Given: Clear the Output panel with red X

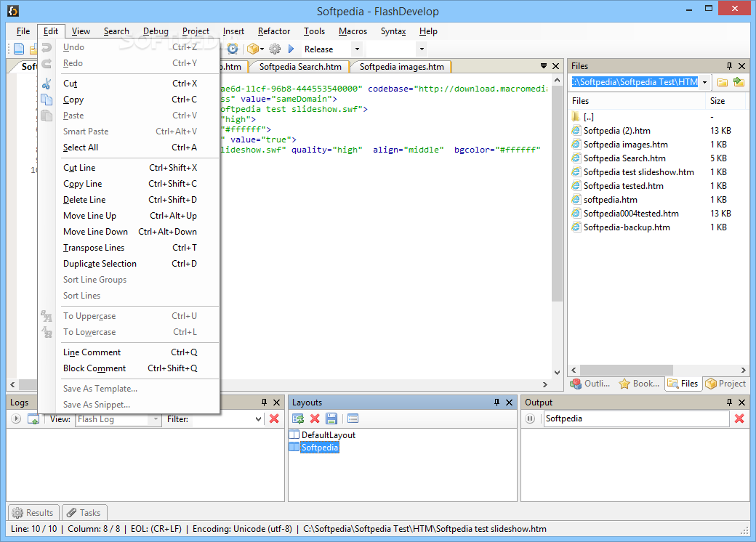Looking at the screenshot, I should 739,418.
